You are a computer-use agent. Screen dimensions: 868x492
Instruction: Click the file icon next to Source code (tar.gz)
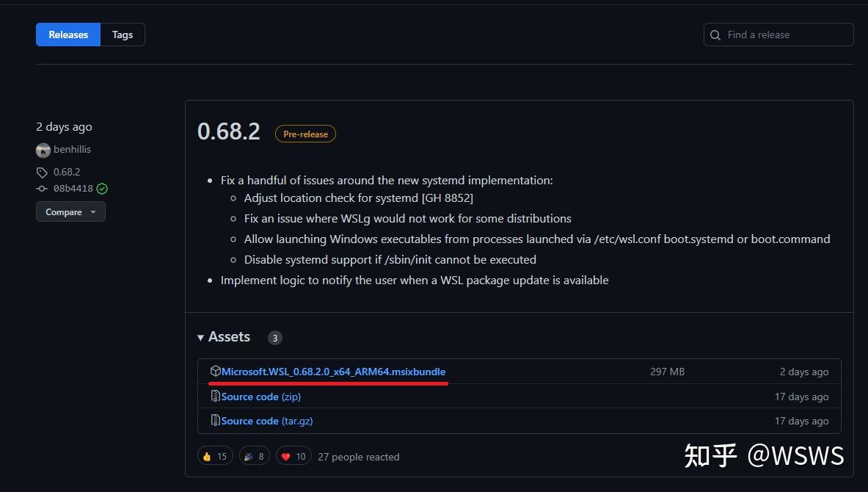click(215, 420)
